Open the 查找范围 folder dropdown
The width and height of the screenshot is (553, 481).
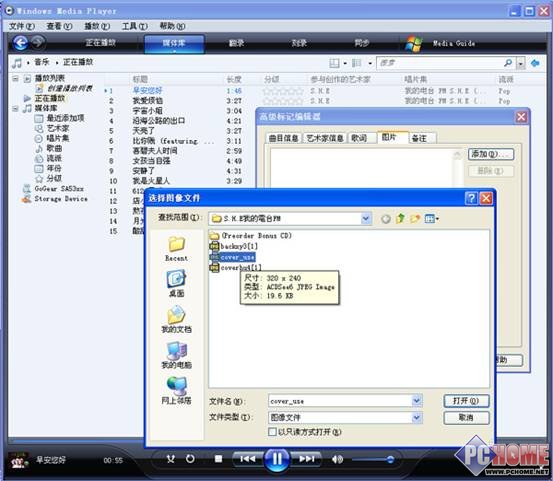tap(366, 219)
